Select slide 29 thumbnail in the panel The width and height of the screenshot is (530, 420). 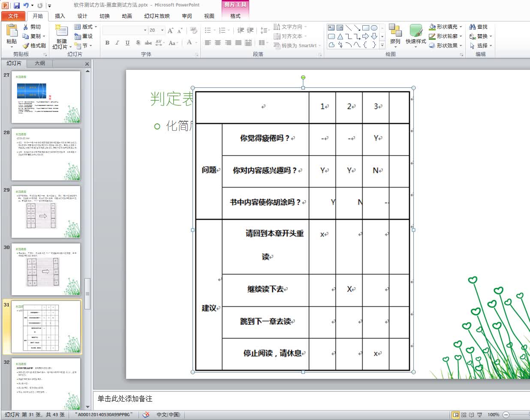click(x=46, y=212)
